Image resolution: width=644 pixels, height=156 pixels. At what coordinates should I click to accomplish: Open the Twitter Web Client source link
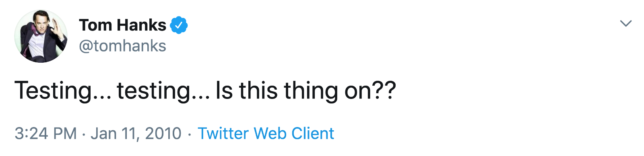[266, 133]
